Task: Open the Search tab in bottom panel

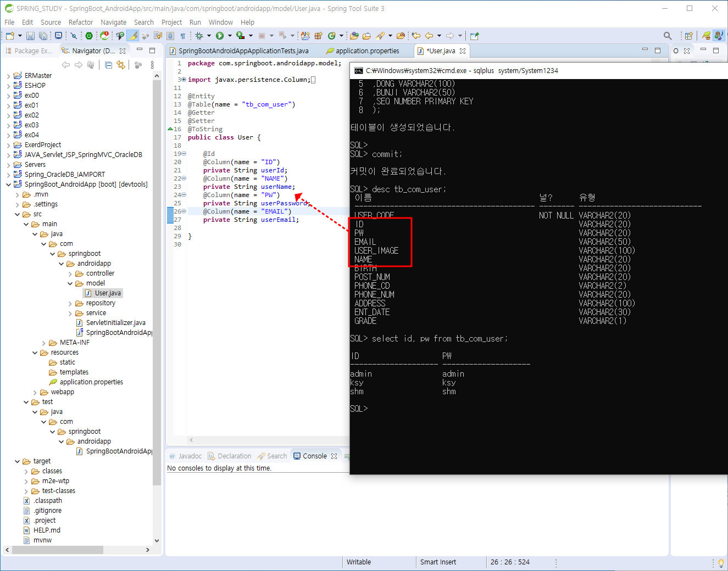Action: pyautogui.click(x=271, y=456)
